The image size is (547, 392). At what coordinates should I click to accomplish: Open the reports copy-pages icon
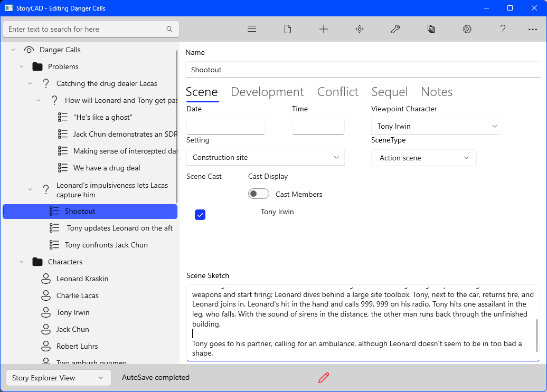(431, 29)
